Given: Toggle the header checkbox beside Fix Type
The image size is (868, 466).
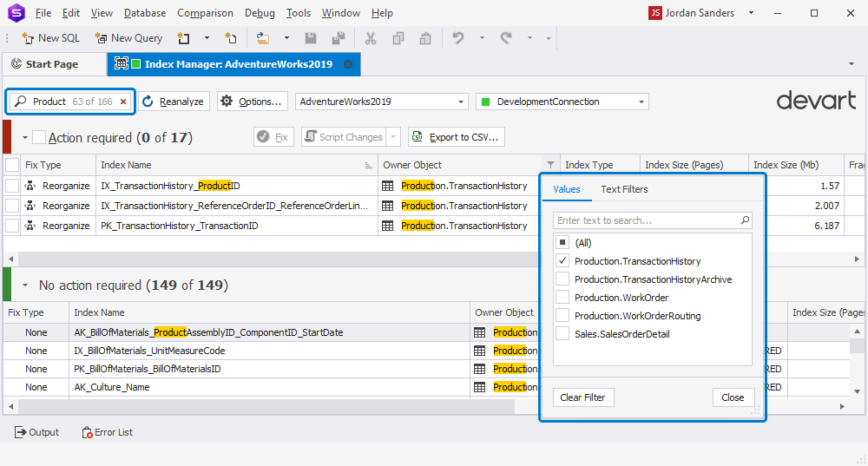Looking at the screenshot, I should click(12, 165).
